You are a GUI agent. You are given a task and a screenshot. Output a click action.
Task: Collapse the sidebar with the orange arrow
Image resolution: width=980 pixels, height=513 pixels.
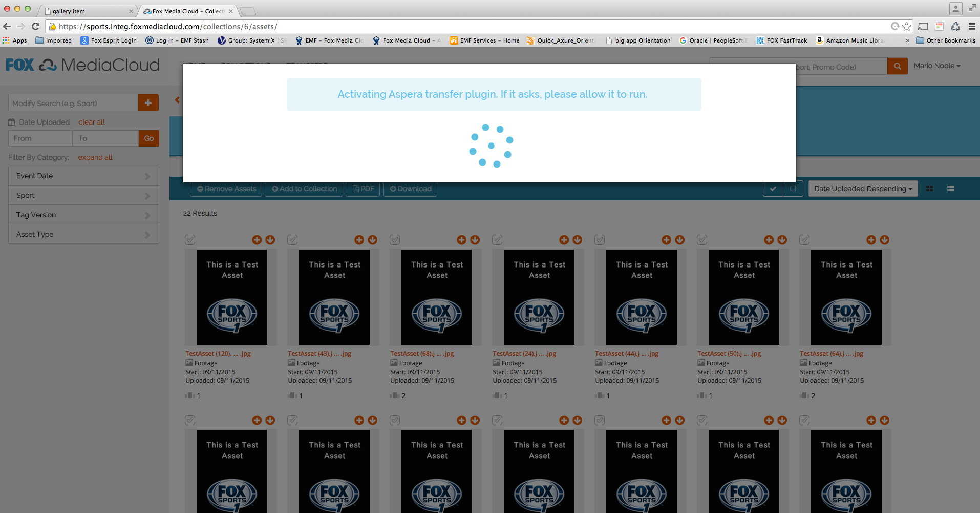(x=177, y=100)
